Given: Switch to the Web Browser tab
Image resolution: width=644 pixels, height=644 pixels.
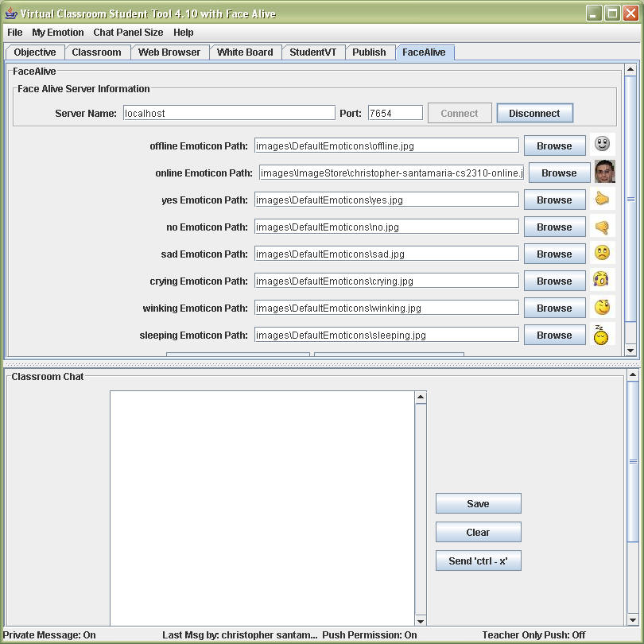Looking at the screenshot, I should pos(169,52).
